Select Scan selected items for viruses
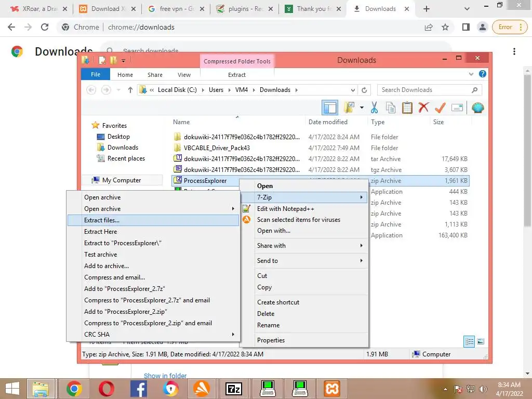Screen dimensions: 532x399 [x=304, y=220]
